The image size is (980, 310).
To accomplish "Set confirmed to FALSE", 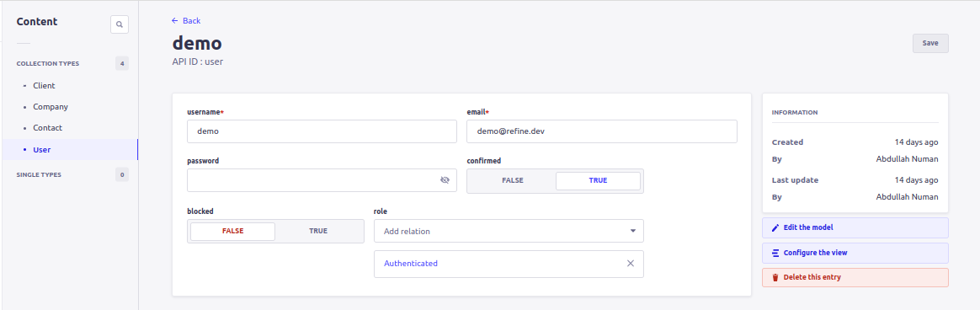I will pyautogui.click(x=513, y=180).
